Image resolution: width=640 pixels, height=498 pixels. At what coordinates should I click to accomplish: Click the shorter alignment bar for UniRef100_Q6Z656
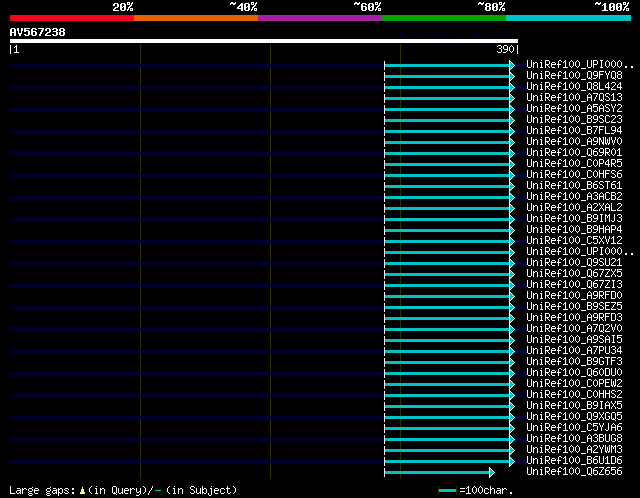coord(439,473)
